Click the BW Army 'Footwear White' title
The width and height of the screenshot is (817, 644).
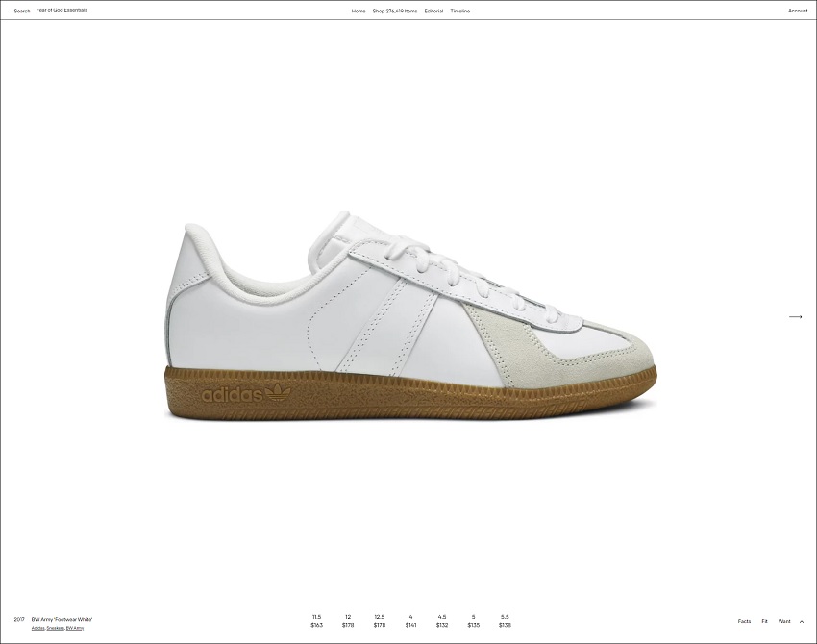click(x=62, y=620)
